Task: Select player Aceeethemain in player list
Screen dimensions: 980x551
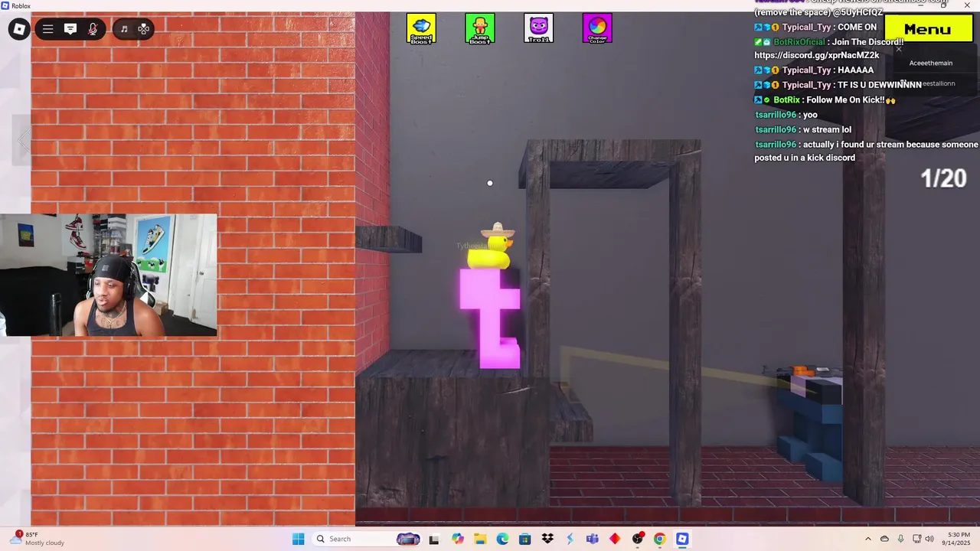Action: pos(931,63)
